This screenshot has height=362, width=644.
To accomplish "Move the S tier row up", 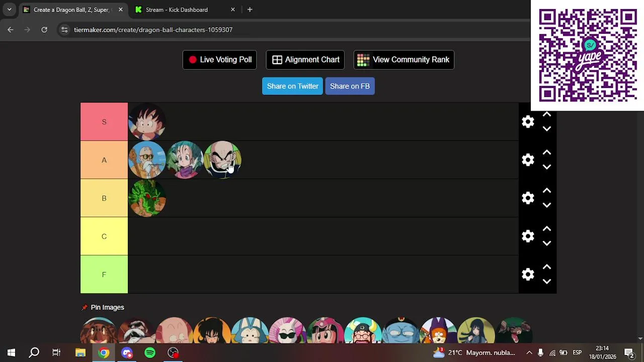I will (547, 115).
